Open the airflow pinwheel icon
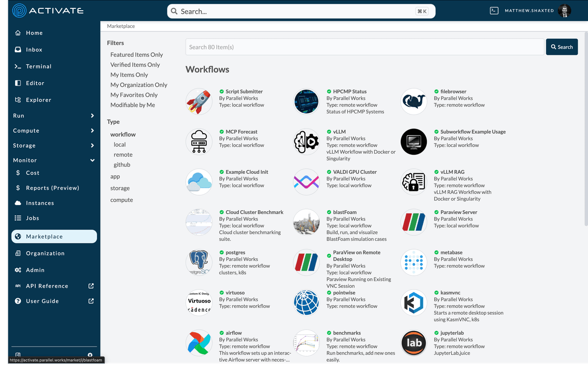588x373 pixels. [x=199, y=343]
